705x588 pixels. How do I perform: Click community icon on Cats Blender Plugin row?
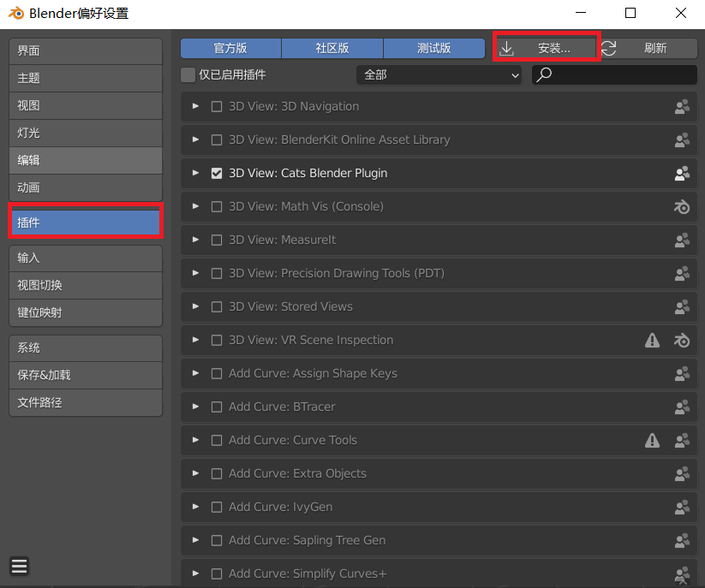682,174
